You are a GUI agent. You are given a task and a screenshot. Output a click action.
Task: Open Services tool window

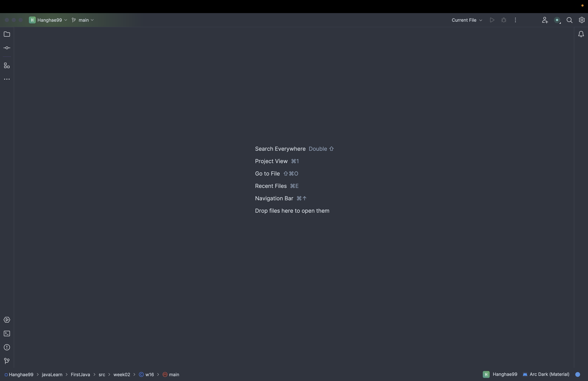coord(7,320)
